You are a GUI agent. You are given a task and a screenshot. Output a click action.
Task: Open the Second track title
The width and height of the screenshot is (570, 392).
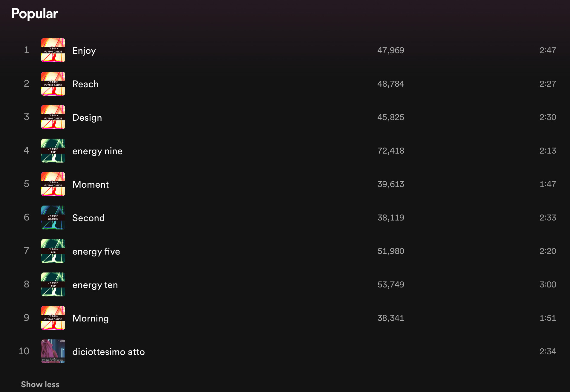88,218
